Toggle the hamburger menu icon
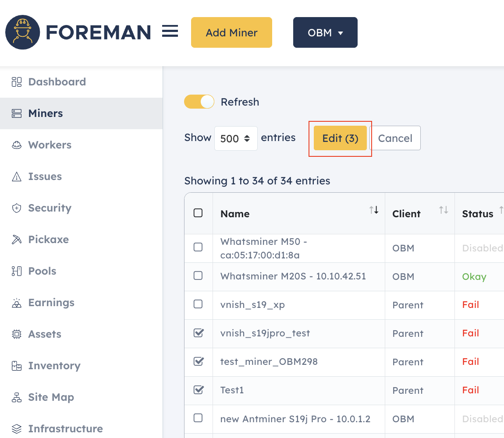This screenshot has width=504, height=438. click(170, 31)
